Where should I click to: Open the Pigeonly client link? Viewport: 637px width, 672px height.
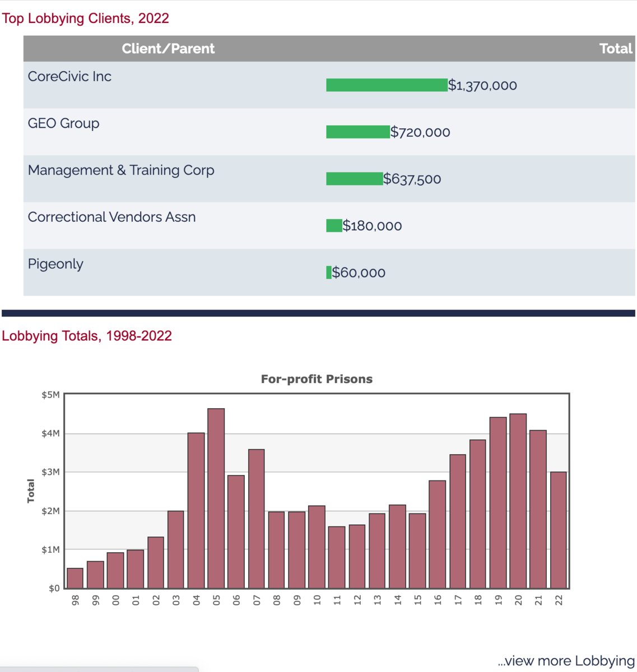pyautogui.click(x=55, y=264)
